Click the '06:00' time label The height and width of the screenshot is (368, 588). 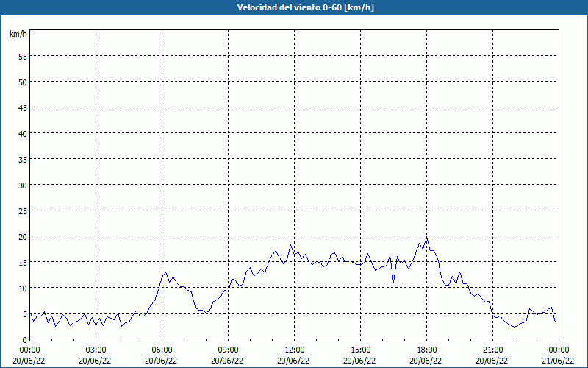click(x=162, y=350)
